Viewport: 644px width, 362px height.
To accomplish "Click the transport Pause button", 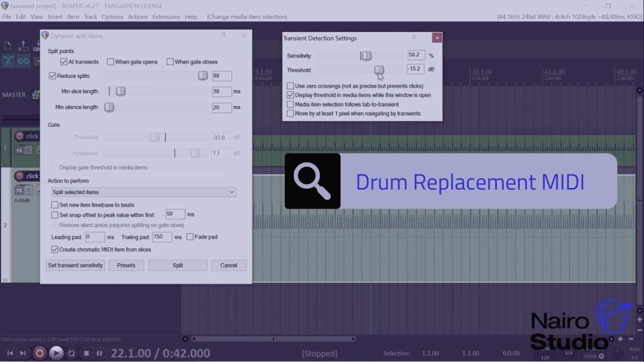I will click(x=100, y=353).
